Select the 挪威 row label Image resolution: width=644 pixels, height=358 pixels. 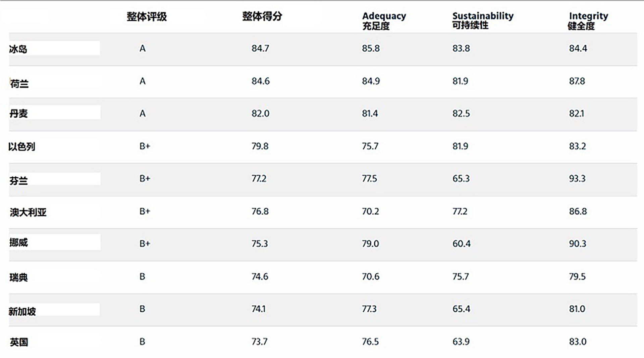(x=18, y=242)
